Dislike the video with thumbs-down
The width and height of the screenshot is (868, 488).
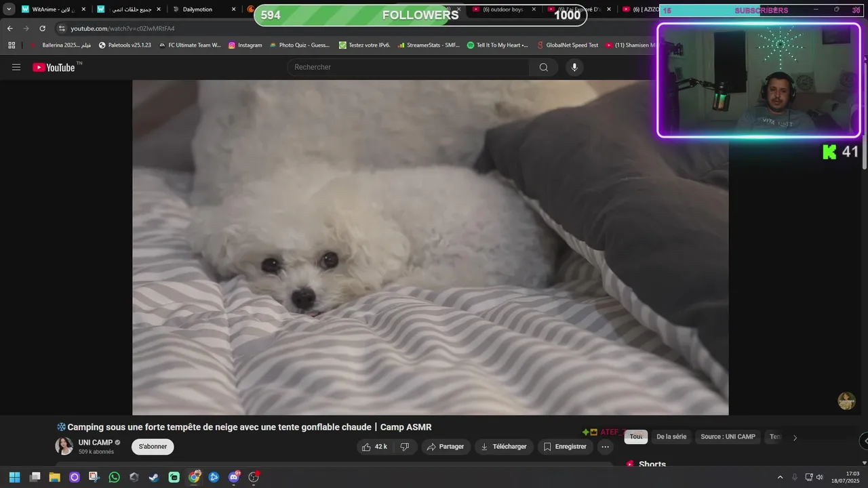pyautogui.click(x=405, y=447)
